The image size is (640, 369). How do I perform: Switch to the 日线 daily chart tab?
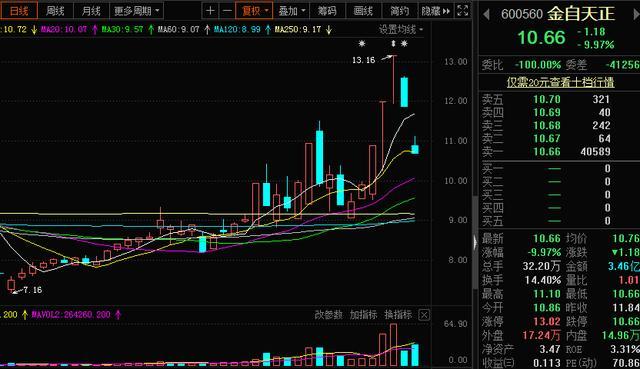[x=19, y=11]
